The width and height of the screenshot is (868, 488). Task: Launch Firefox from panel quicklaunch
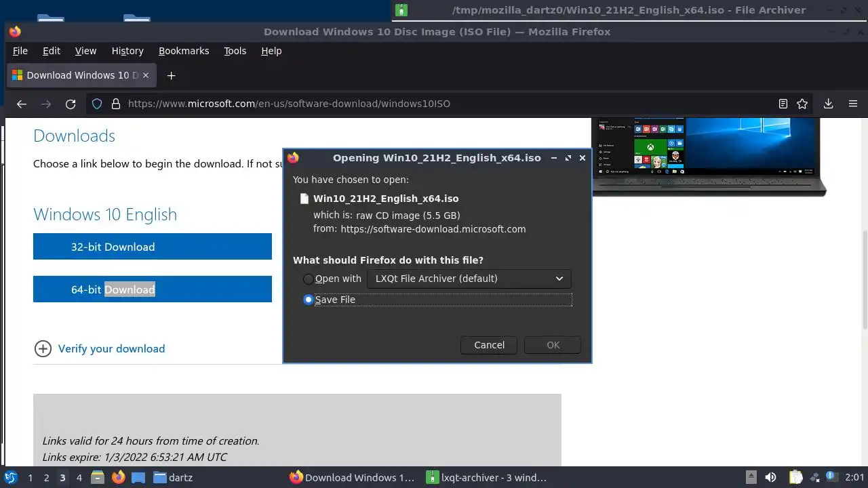pos(118,477)
